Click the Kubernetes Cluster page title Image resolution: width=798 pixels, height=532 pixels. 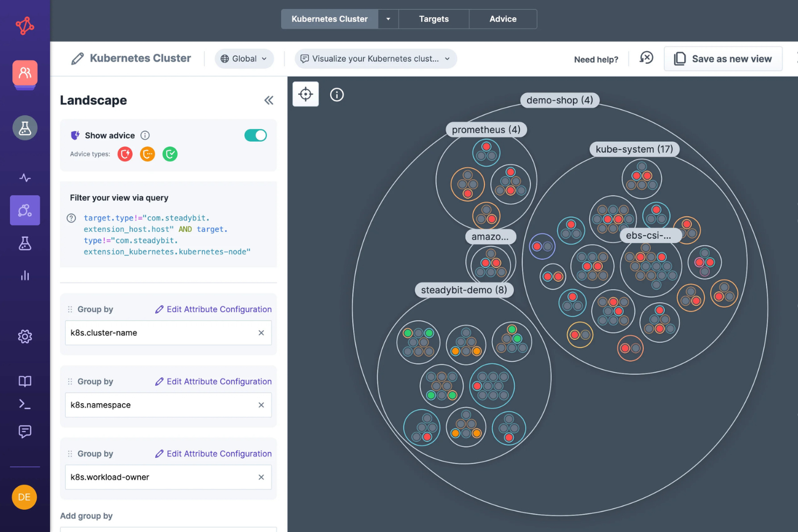pyautogui.click(x=140, y=58)
